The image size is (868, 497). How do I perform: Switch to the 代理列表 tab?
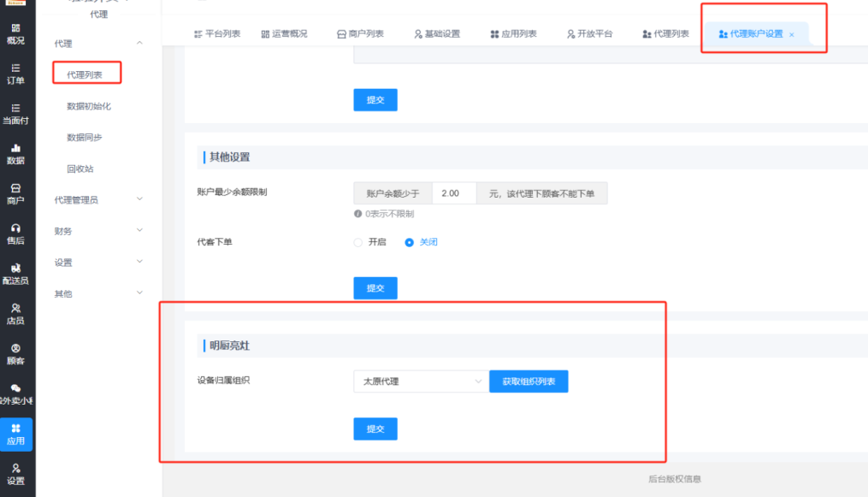665,33
